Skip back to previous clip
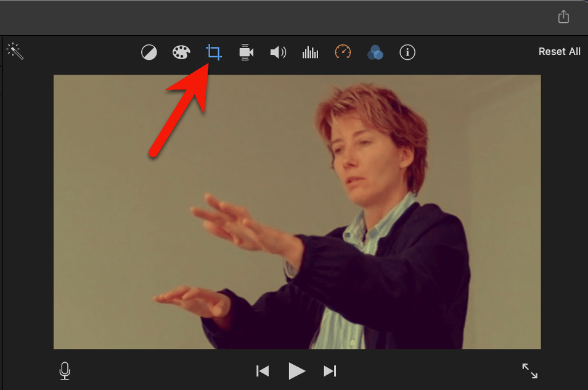This screenshot has width=588, height=390. pos(263,371)
